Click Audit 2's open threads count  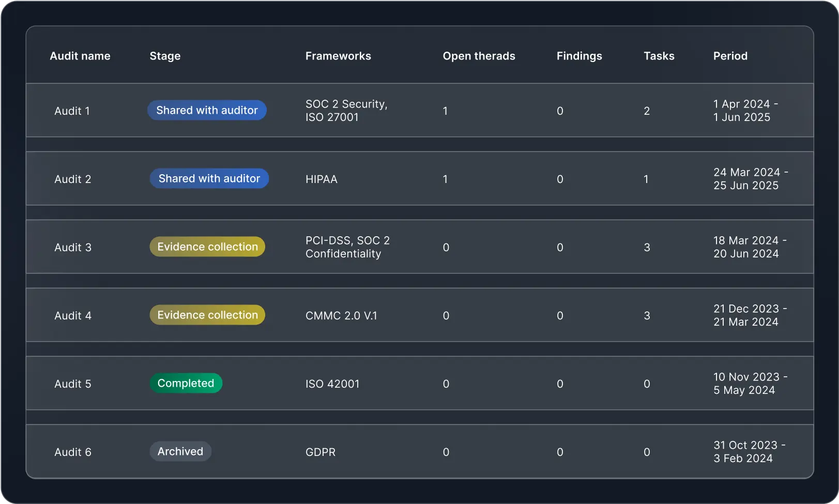[x=445, y=179]
